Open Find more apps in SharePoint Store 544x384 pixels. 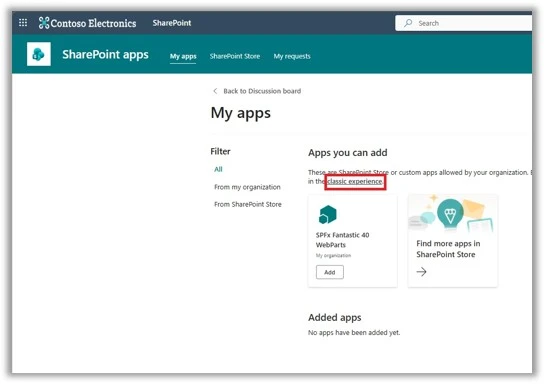point(453,240)
